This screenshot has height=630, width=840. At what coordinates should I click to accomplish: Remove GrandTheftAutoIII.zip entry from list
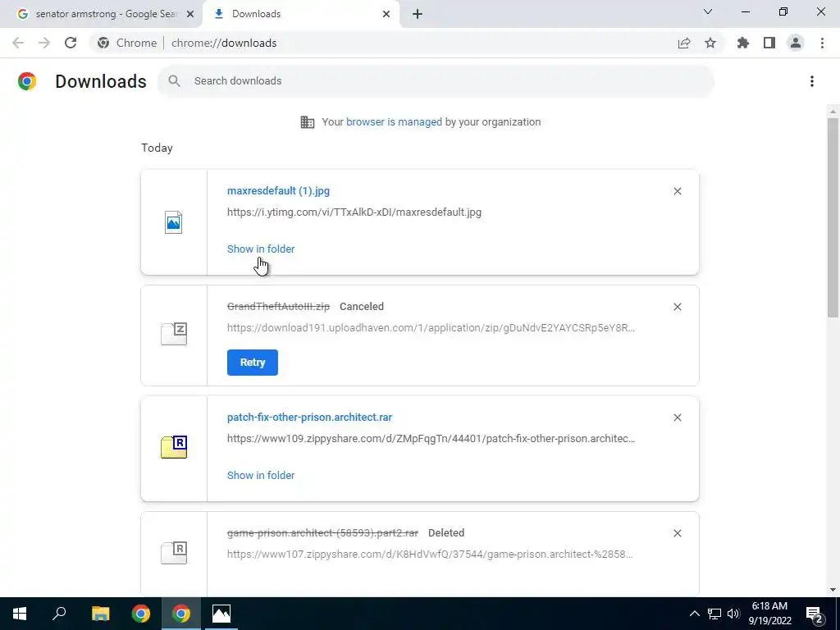tap(677, 307)
